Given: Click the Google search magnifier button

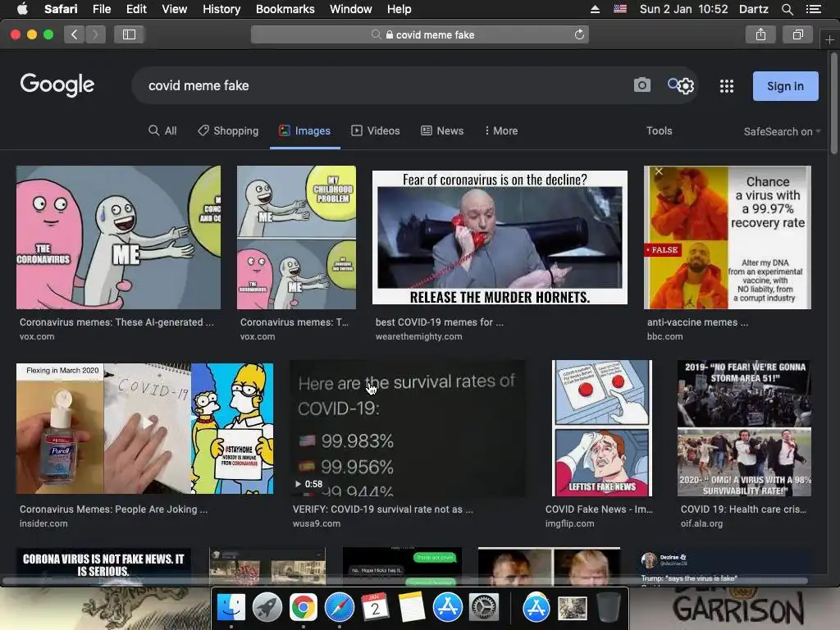Looking at the screenshot, I should coord(673,84).
